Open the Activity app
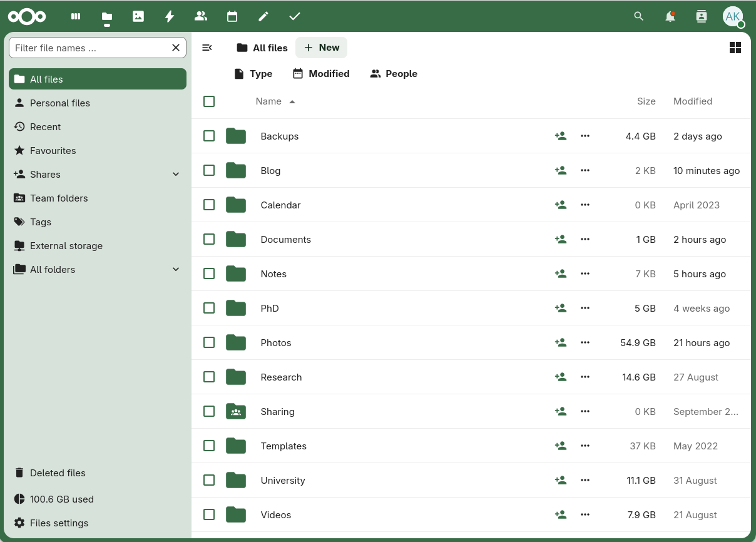The image size is (756, 542). click(x=170, y=16)
